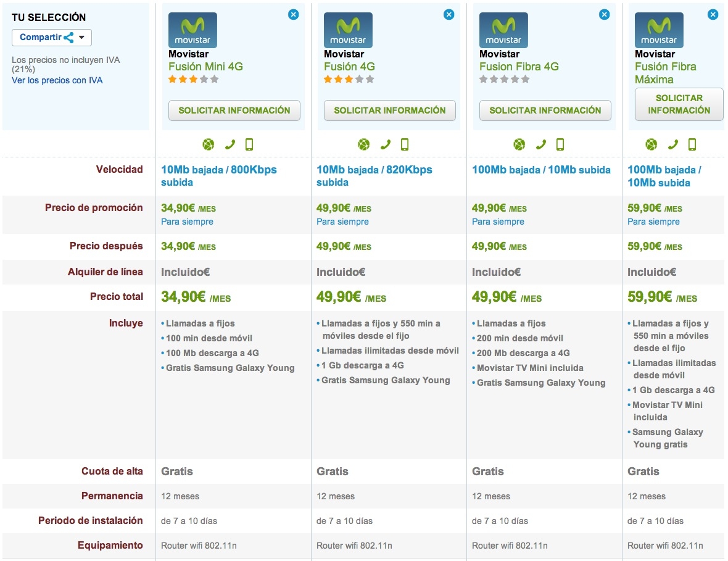Click Fusion Fibra 4G's '100Mb bajada / 10Mb subida'
The width and height of the screenshot is (728, 561).
pyautogui.click(x=541, y=170)
